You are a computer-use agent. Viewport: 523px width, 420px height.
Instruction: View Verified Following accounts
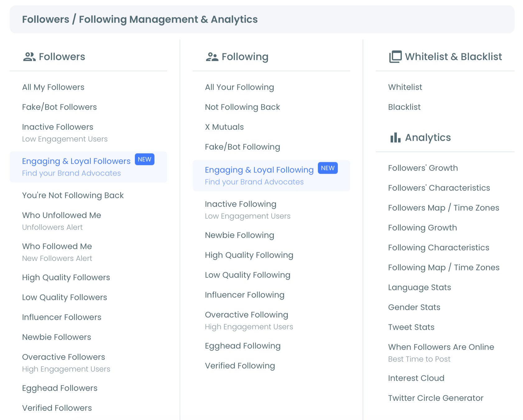coord(240,366)
